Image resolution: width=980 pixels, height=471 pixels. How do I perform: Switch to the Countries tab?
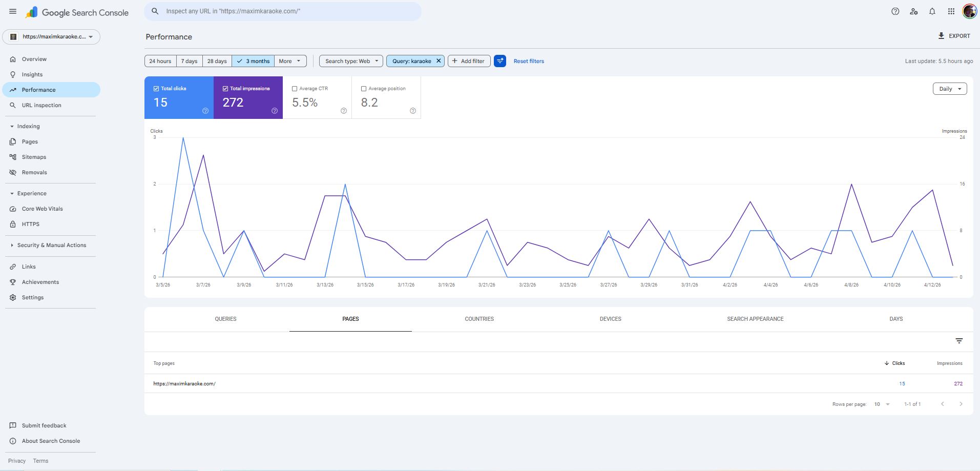tap(479, 319)
